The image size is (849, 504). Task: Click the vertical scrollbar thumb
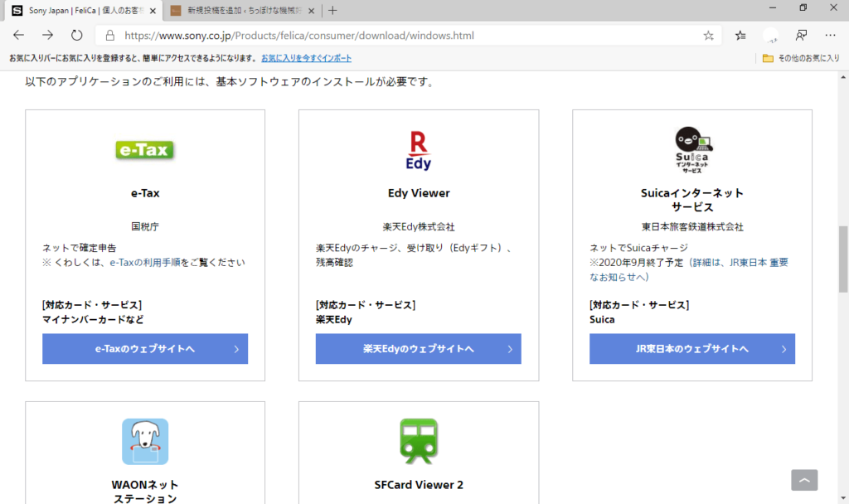pos(843,259)
